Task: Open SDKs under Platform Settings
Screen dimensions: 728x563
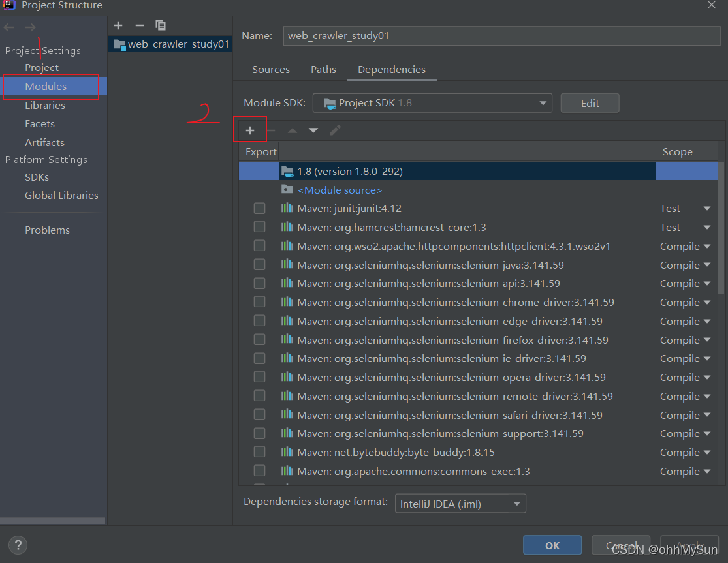Action: pyautogui.click(x=37, y=177)
